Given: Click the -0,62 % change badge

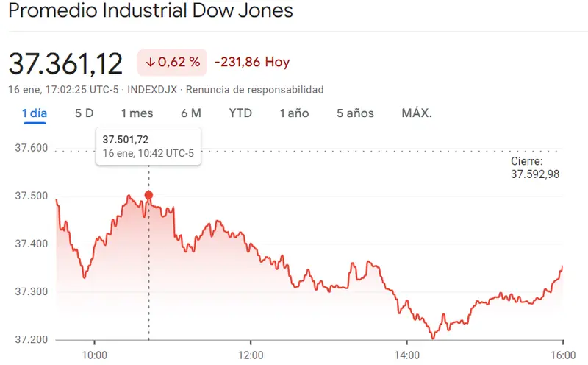Looking at the screenshot, I should [x=173, y=63].
